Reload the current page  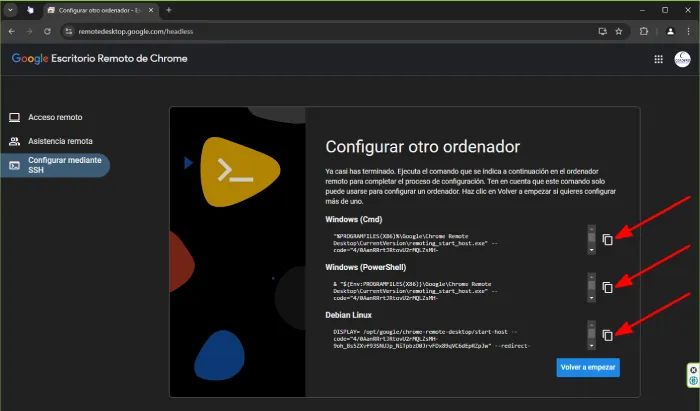(47, 31)
